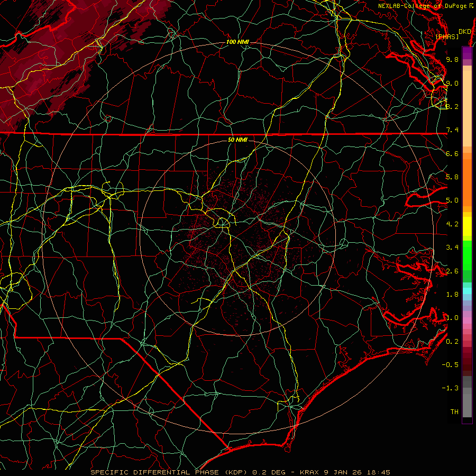Click the orange segment of color bar
The height and width of the screenshot is (476, 476).
(467, 182)
